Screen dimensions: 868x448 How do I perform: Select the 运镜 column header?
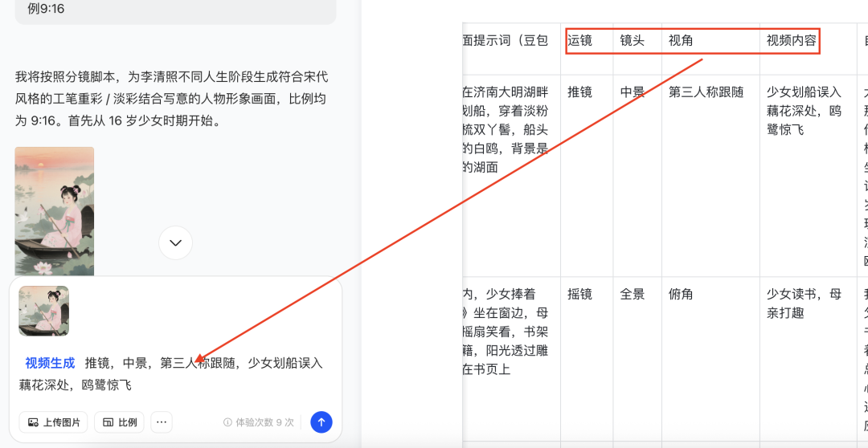579,41
